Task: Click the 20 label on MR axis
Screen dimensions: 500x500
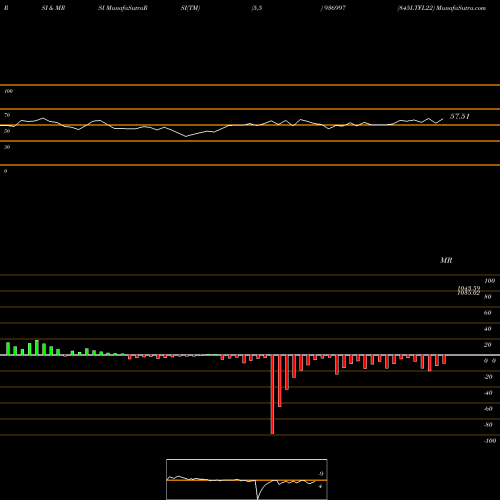Action: tap(488, 345)
